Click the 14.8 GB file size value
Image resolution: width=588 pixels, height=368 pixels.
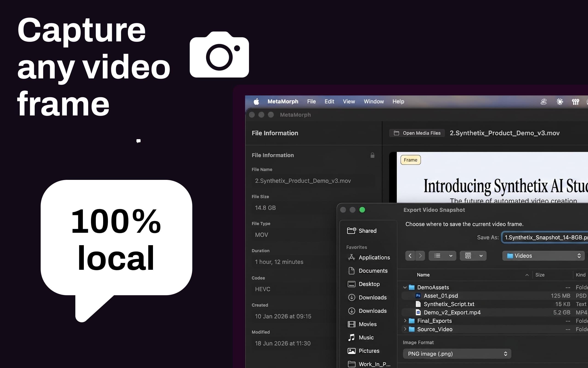tap(265, 208)
